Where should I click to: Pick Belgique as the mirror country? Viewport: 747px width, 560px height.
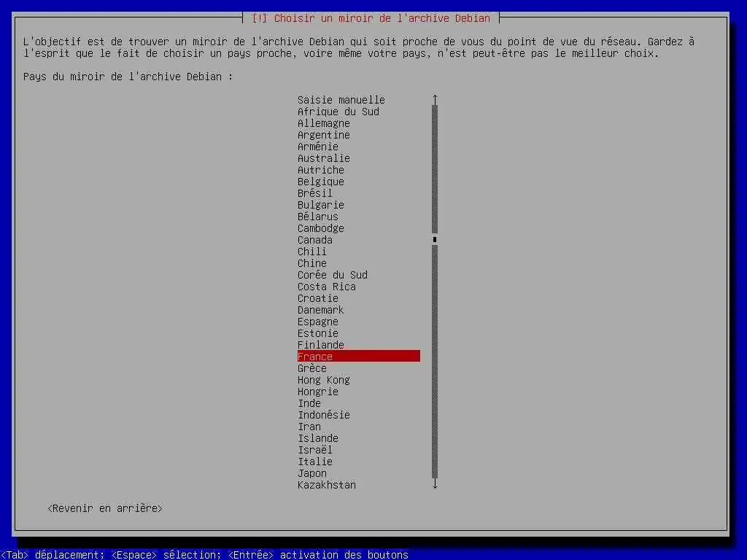[321, 182]
